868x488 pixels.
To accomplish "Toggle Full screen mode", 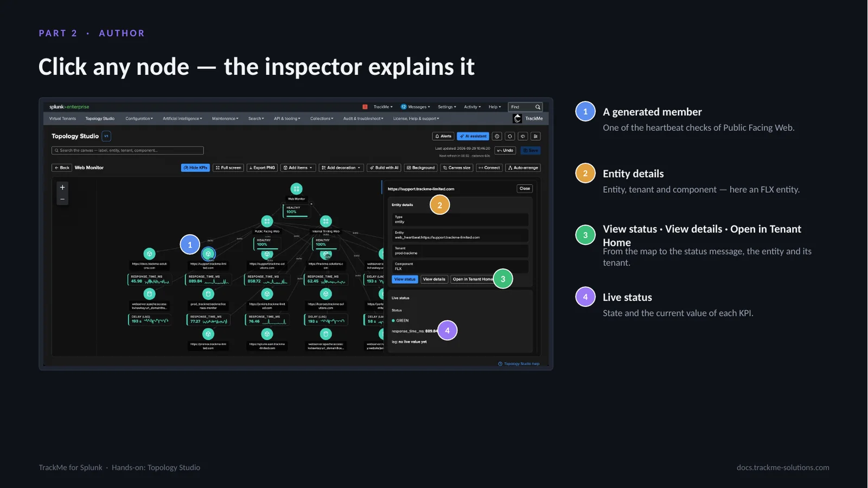I will coord(228,168).
